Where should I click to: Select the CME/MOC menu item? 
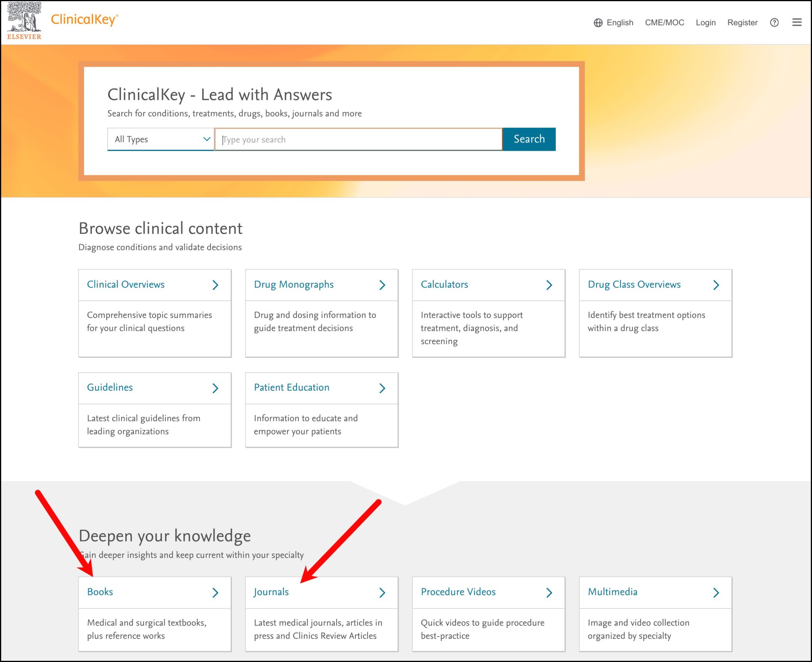[665, 23]
